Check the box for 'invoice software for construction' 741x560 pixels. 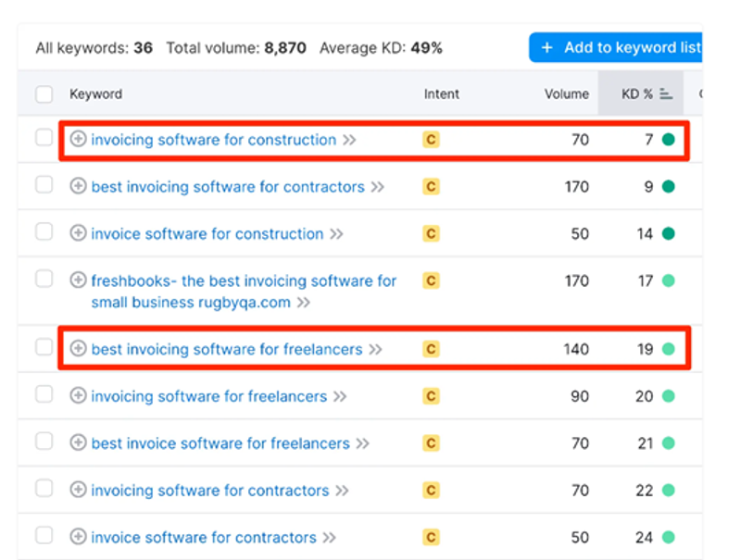(x=44, y=231)
